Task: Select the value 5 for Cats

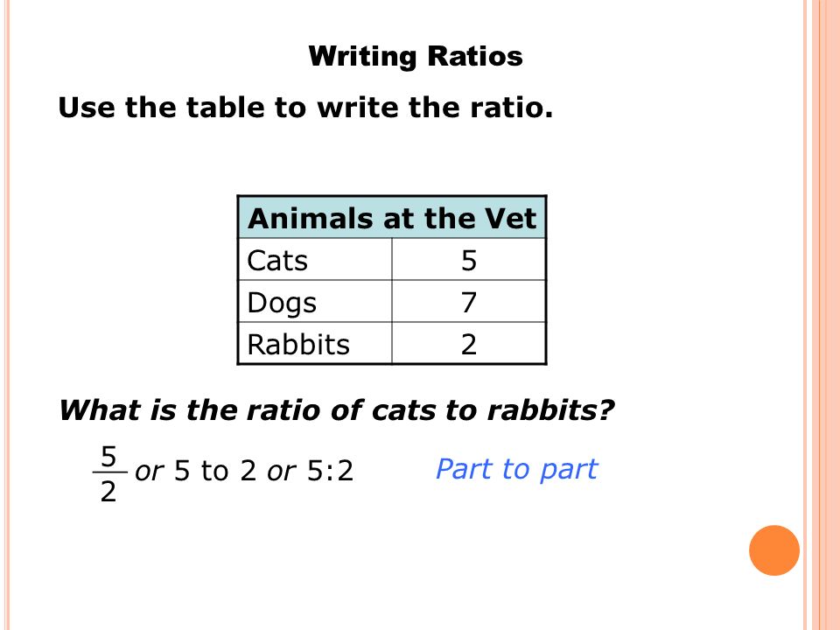Action: (x=469, y=260)
